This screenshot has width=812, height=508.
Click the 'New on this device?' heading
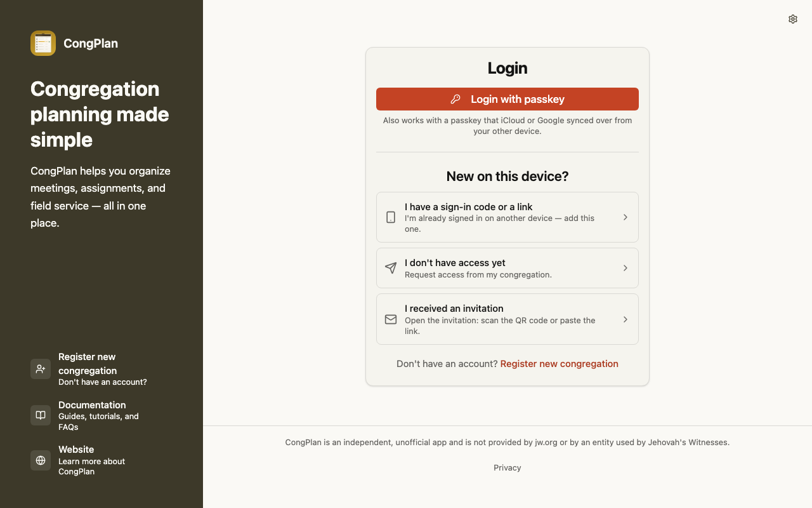[x=507, y=177]
